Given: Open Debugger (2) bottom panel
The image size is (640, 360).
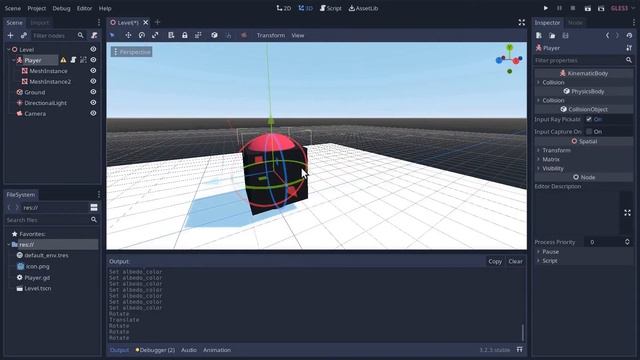Looking at the screenshot, I should point(155,350).
